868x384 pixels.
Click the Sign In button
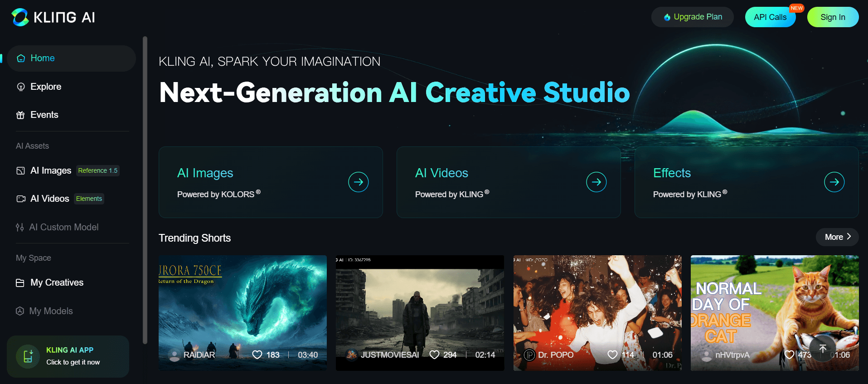(x=832, y=17)
